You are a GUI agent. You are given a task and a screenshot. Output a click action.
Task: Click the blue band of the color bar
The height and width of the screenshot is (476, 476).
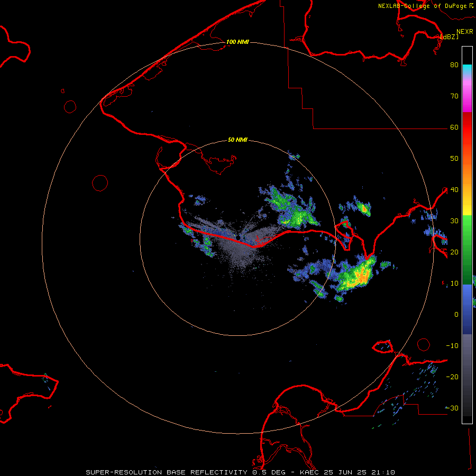click(x=467, y=309)
